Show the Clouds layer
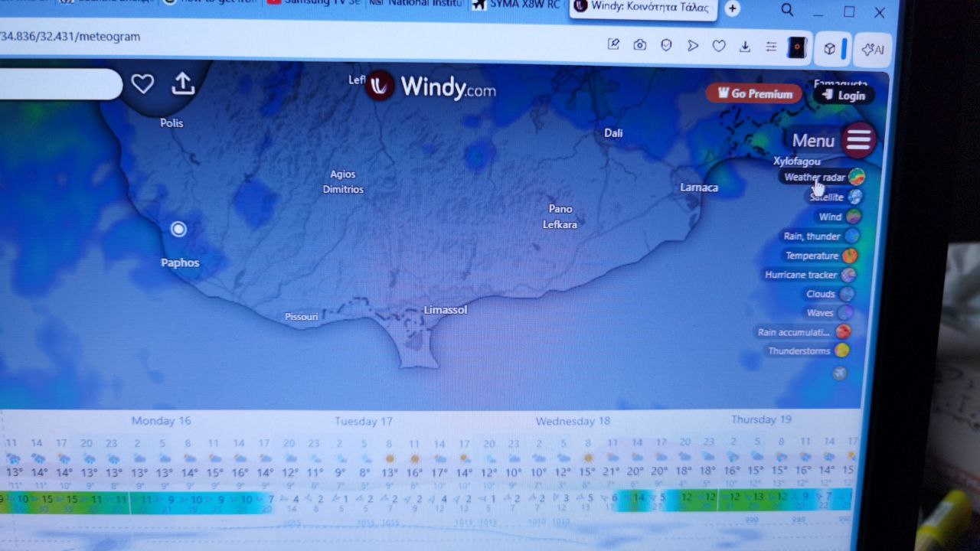980x551 pixels. coord(846,294)
